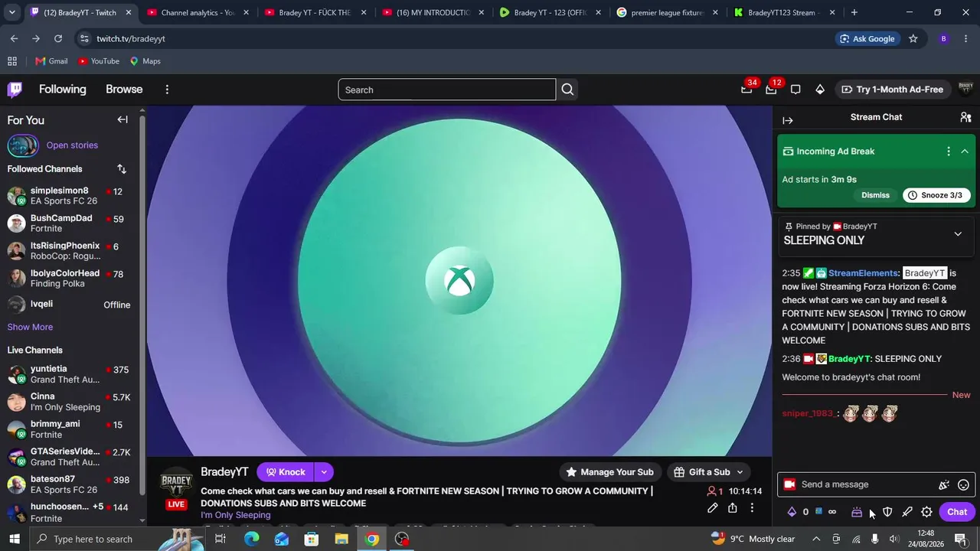Viewport: 980px width, 551px height.
Task: Open the Twitch navigation more-options menu
Action: point(167,90)
